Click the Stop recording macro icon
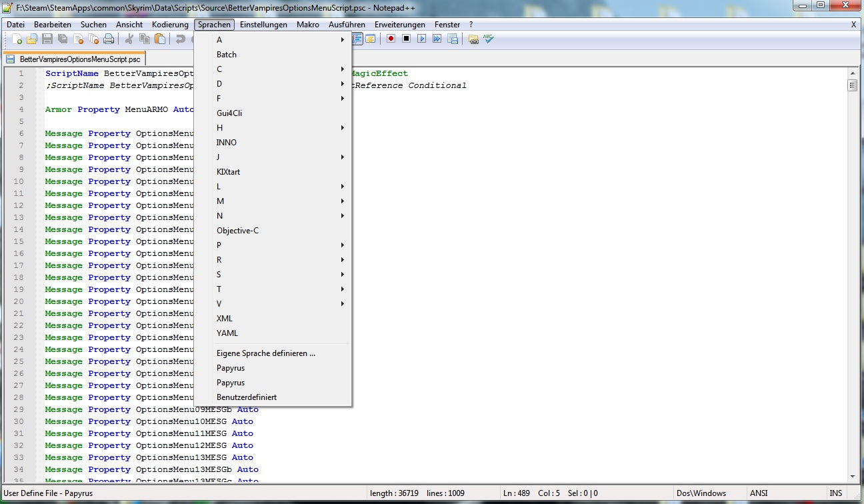Image resolution: width=864 pixels, height=504 pixels. tap(406, 39)
